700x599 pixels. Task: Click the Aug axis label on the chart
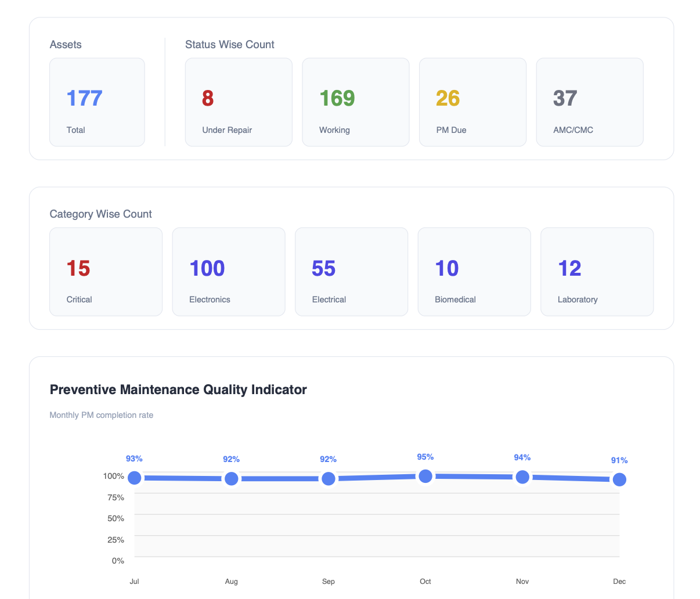click(x=231, y=581)
